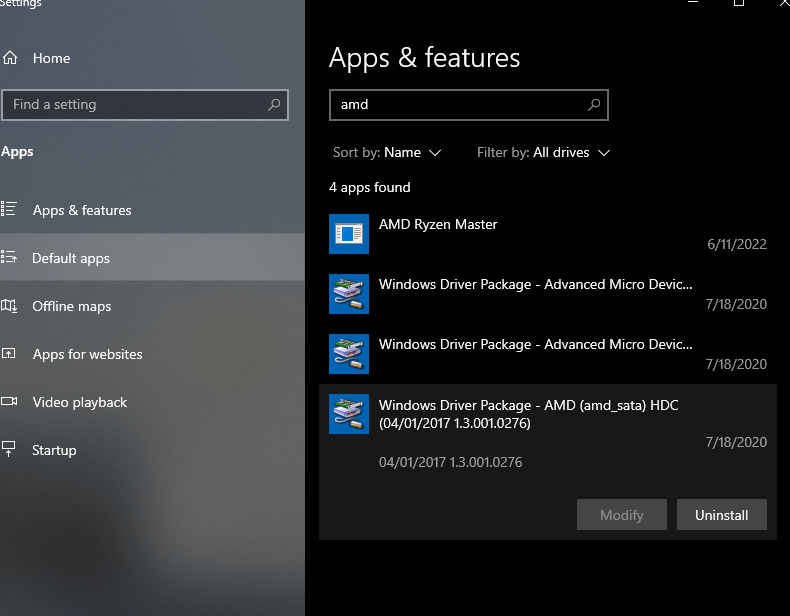Maximize the Settings window
790x616 pixels.
point(739,3)
